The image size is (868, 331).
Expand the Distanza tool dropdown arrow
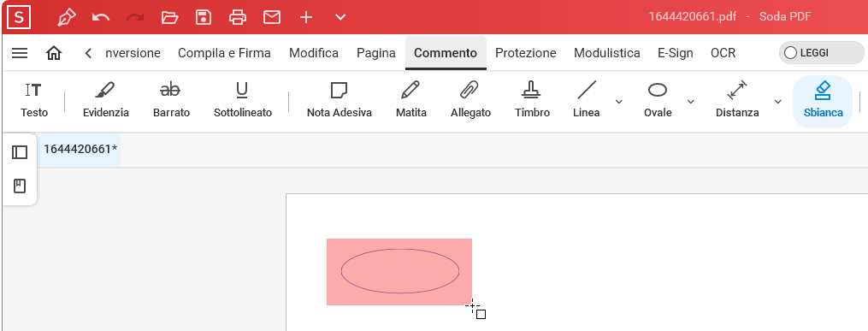tap(777, 101)
